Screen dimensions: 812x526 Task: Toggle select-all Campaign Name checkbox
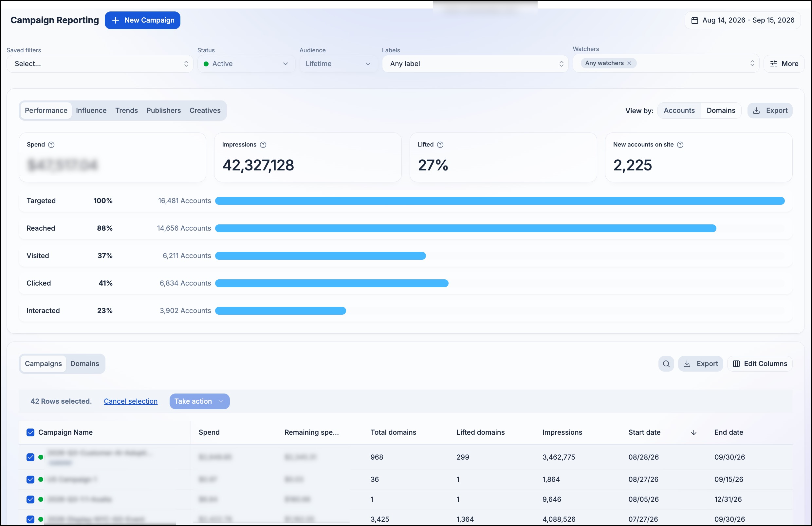pos(30,432)
